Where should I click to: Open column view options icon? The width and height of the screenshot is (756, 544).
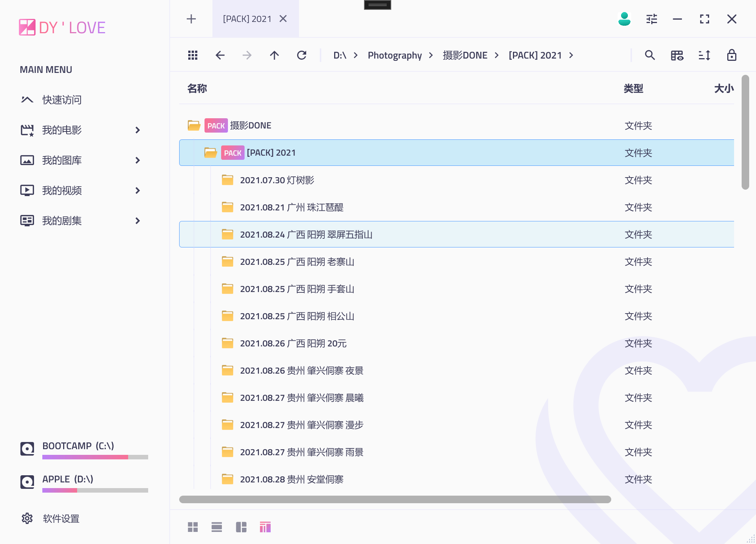click(x=677, y=56)
